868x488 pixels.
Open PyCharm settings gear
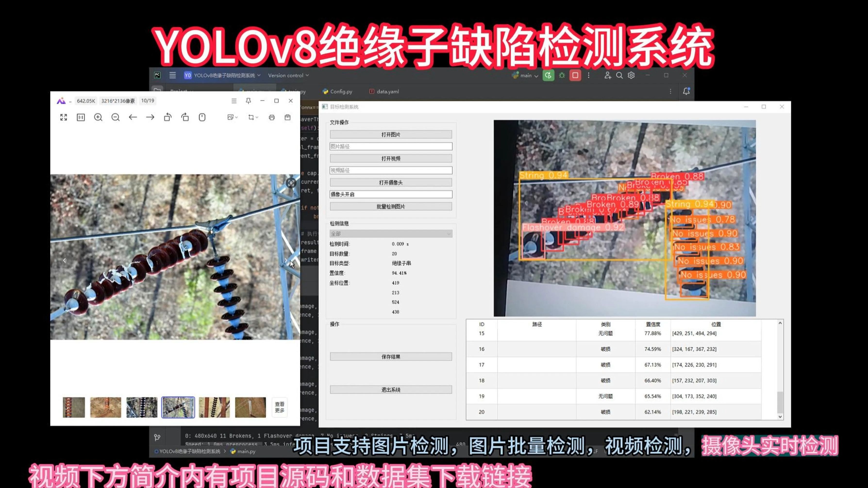(631, 75)
